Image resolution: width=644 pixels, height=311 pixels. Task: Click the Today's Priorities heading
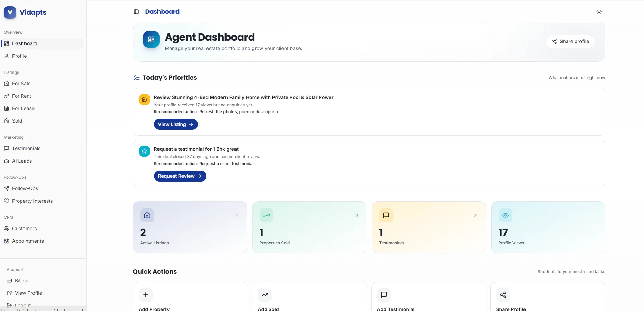tap(170, 78)
